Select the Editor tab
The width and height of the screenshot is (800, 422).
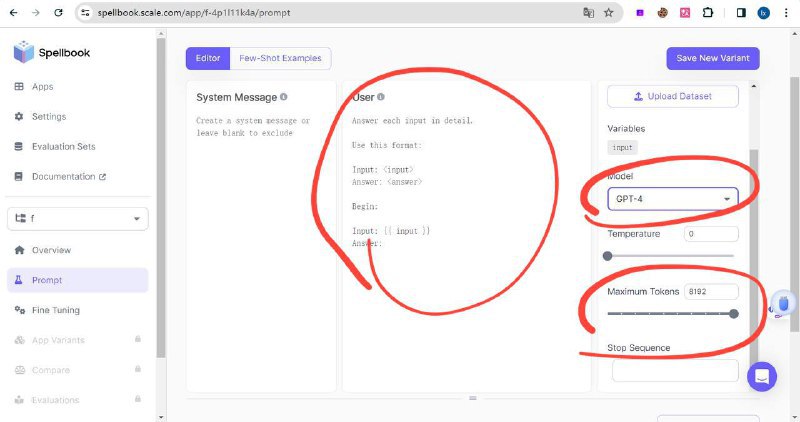tap(208, 58)
